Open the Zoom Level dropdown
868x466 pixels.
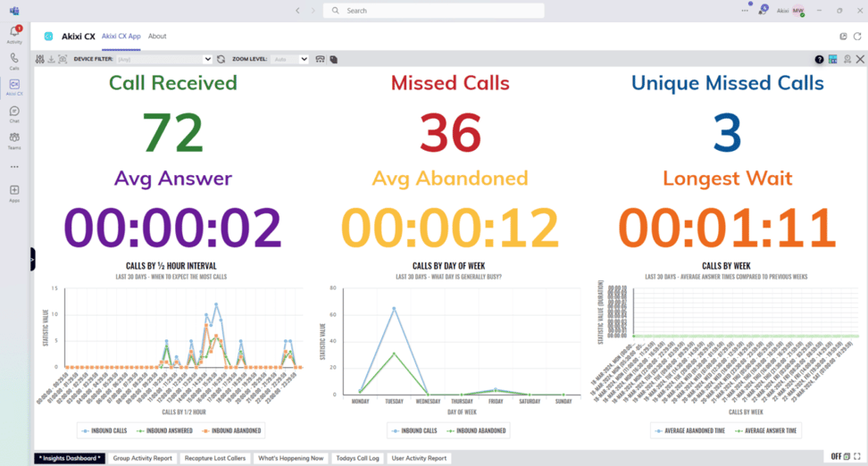click(304, 59)
